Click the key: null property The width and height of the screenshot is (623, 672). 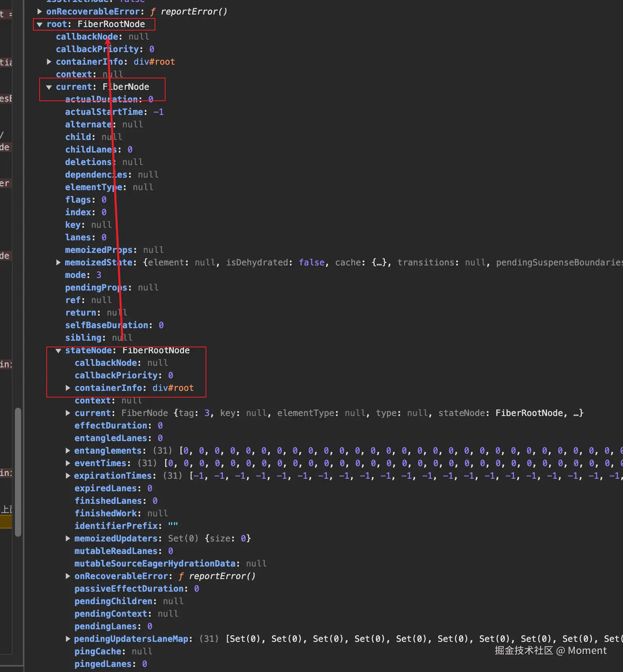click(88, 225)
